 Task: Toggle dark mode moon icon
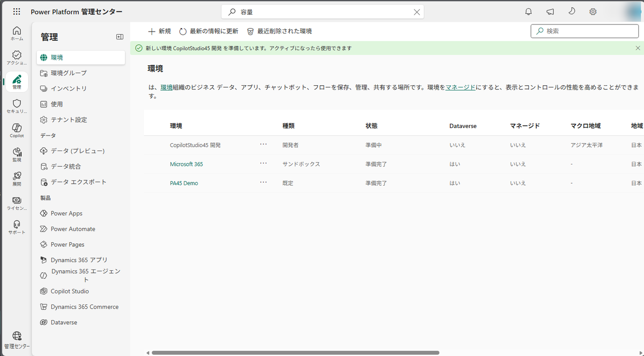(x=572, y=12)
